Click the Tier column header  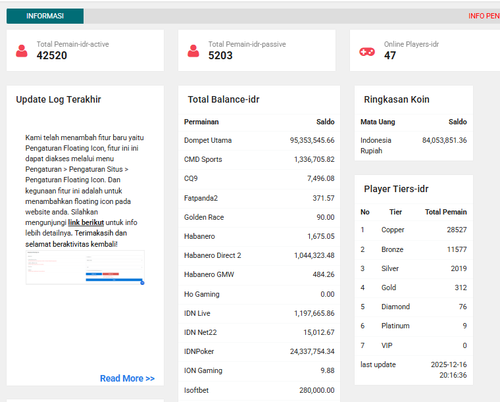click(396, 212)
